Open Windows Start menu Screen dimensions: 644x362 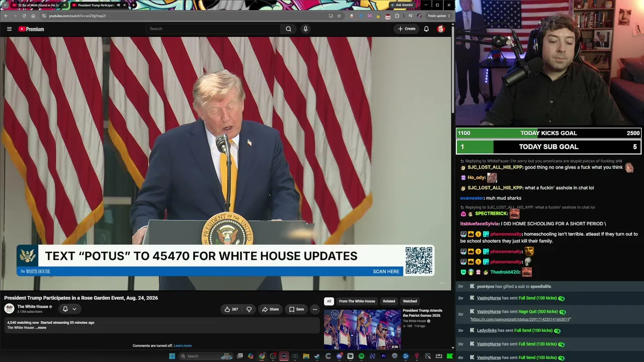click(172, 356)
